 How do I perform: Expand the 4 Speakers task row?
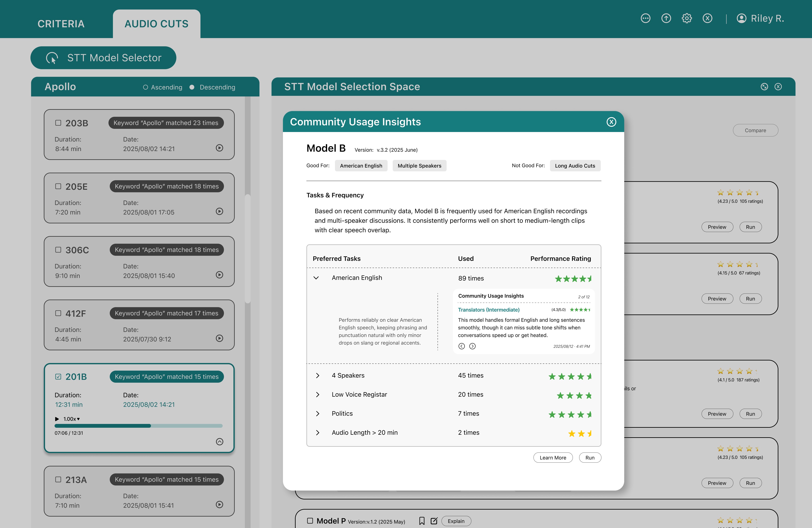pos(317,375)
